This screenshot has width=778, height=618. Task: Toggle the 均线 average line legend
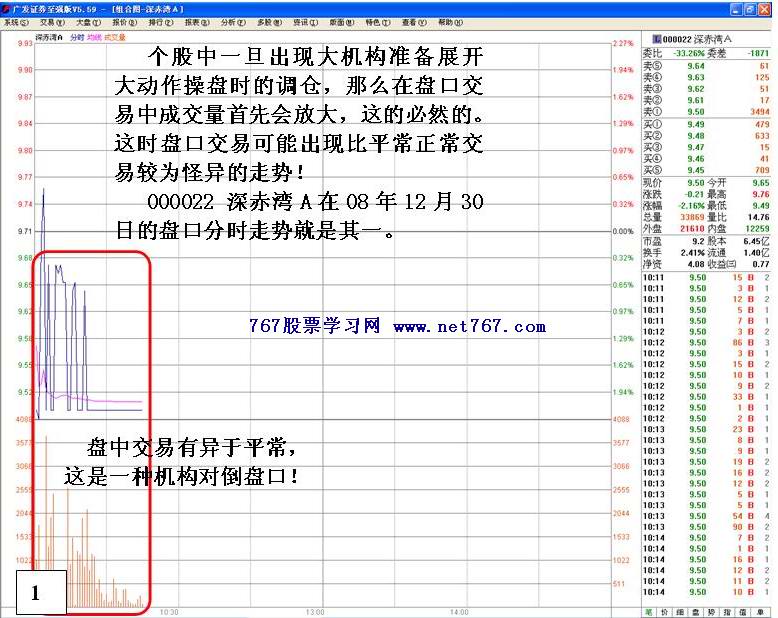[94, 37]
